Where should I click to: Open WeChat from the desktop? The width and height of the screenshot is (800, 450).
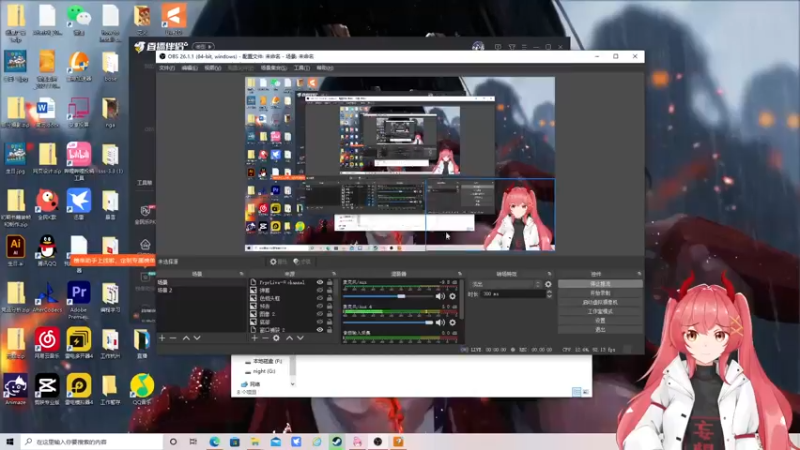click(79, 20)
